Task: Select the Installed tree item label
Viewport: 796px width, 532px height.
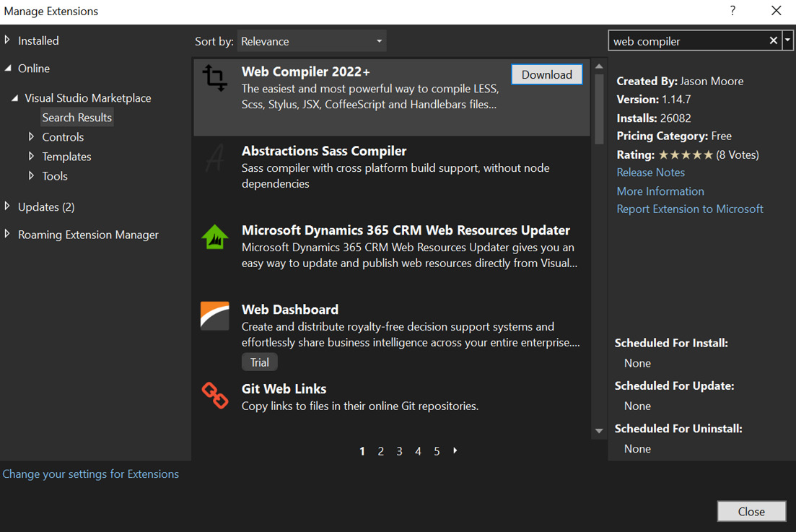Action: pyautogui.click(x=38, y=40)
